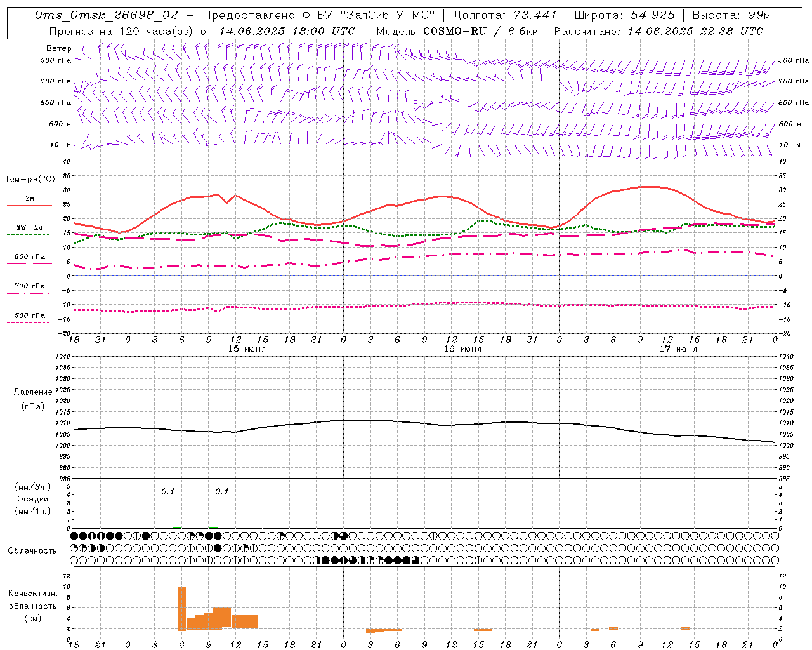This screenshot has width=812, height=650.
Task: Click the 15 июня date label
Action: pos(247,349)
